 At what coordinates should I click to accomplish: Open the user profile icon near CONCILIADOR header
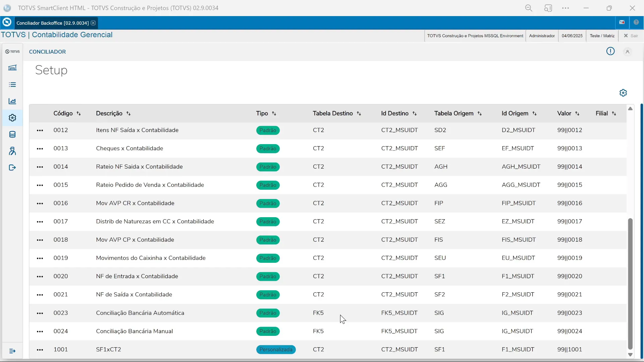point(628,52)
